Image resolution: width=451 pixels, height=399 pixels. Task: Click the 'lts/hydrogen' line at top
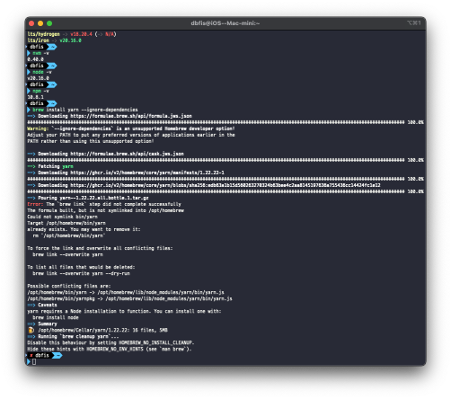(x=72, y=34)
